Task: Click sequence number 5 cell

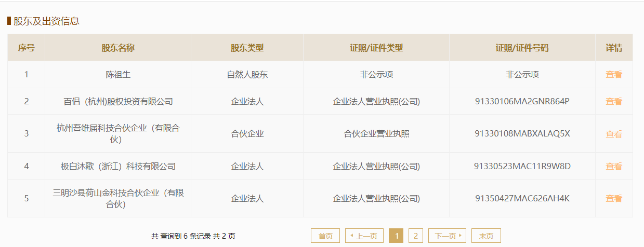Action: pos(27,198)
